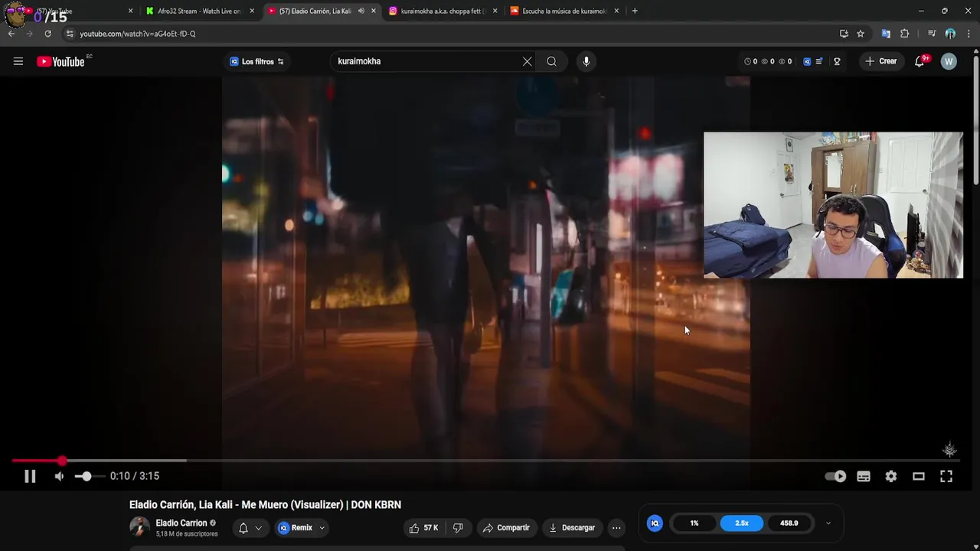This screenshot has width=980, height=551.
Task: Mute the video with the speaker icon
Action: pos(59,476)
